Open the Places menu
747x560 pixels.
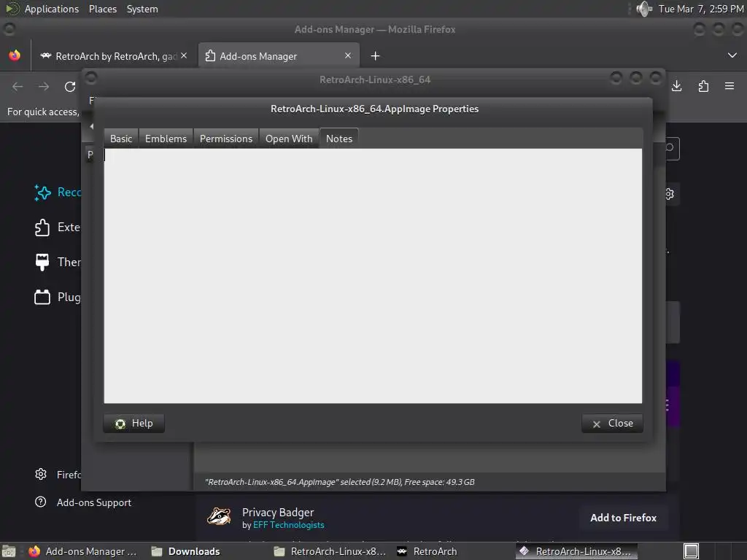(103, 9)
